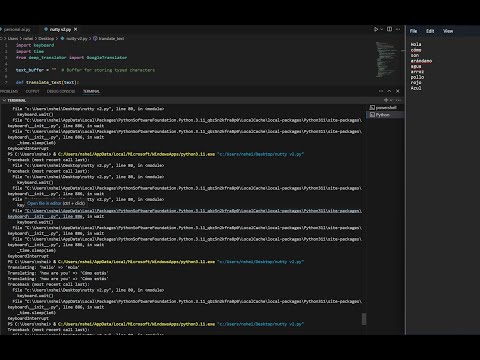Click the Desktop breadcrumb folder
The height and width of the screenshot is (360, 480).
pos(46,38)
